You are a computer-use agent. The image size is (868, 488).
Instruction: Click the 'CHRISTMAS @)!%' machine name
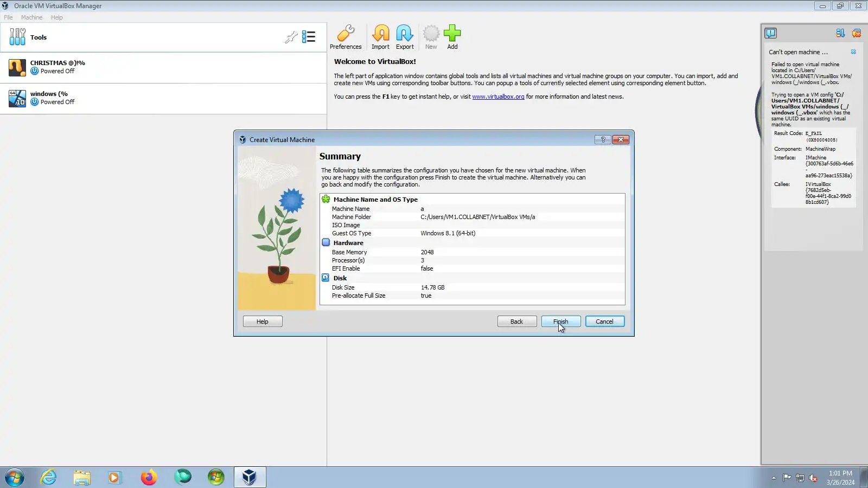coord(58,63)
